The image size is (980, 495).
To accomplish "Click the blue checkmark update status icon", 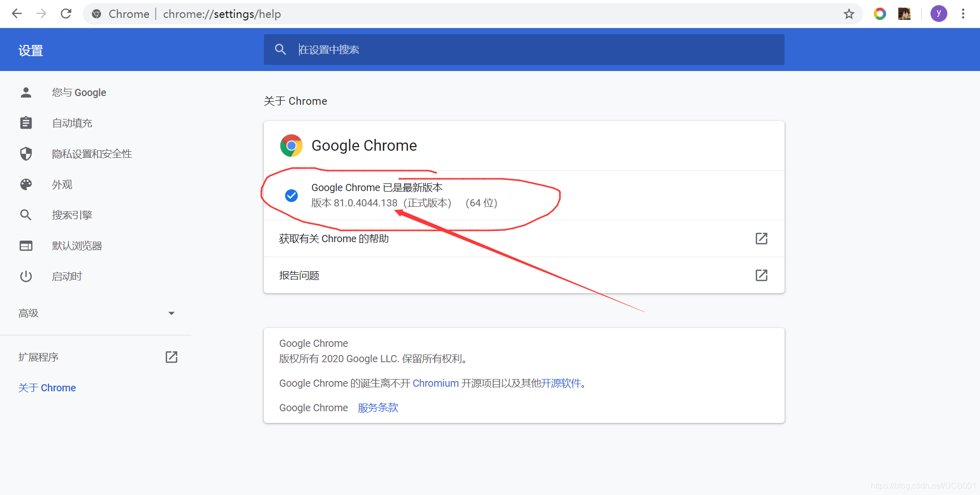I will click(291, 196).
